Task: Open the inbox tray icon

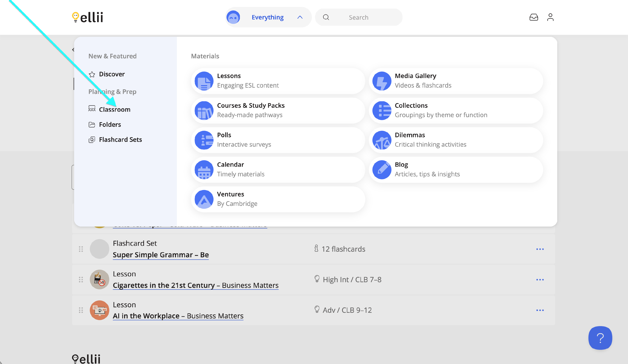Action: tap(534, 17)
